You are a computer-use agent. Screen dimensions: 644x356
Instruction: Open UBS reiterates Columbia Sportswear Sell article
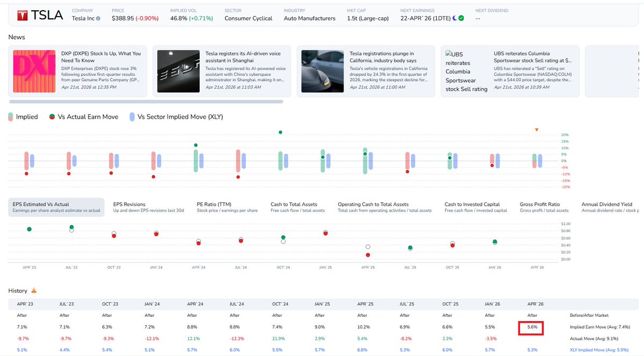532,57
